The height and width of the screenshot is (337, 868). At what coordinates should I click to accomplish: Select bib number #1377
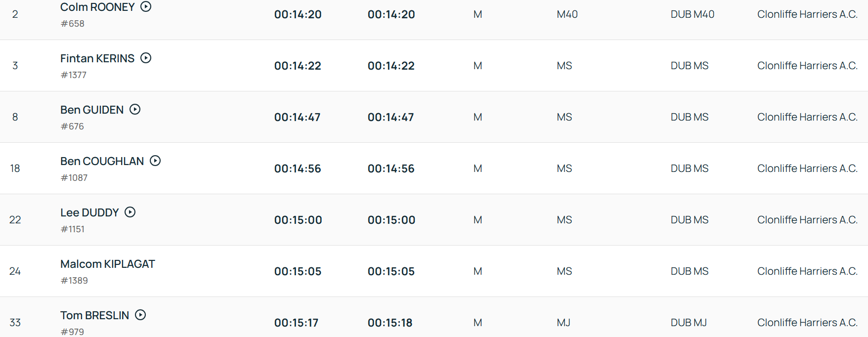[74, 75]
